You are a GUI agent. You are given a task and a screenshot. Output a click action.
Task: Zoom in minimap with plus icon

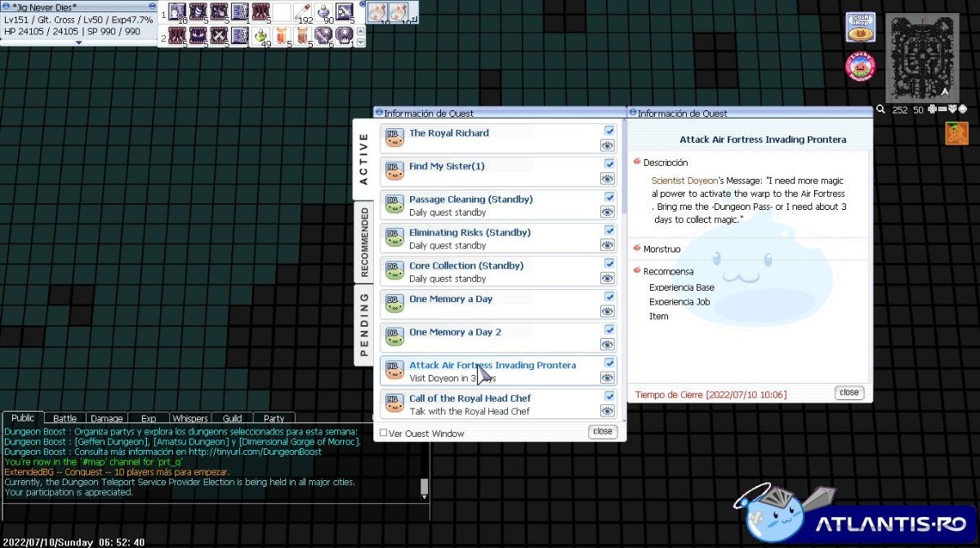[932, 109]
